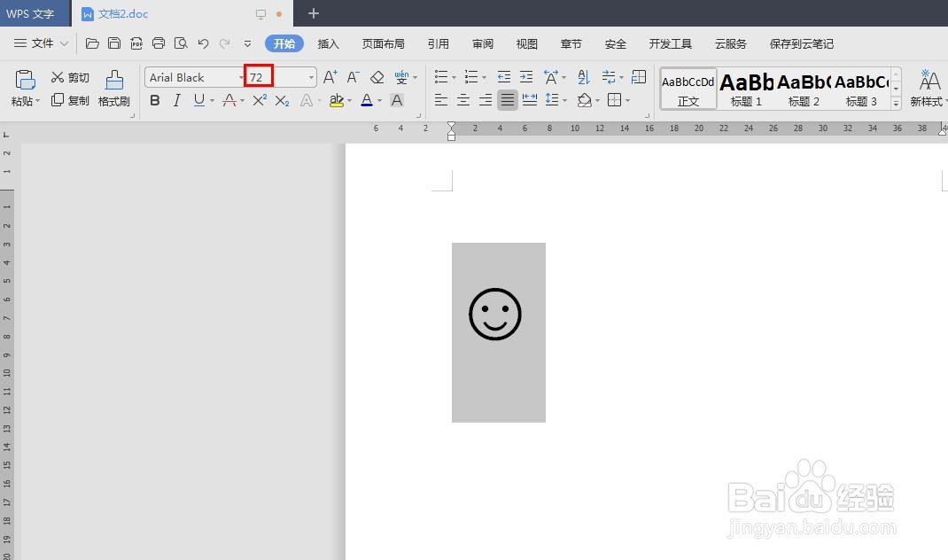Apply yellow text highlight color
Screen dimensions: 948x560
point(337,100)
